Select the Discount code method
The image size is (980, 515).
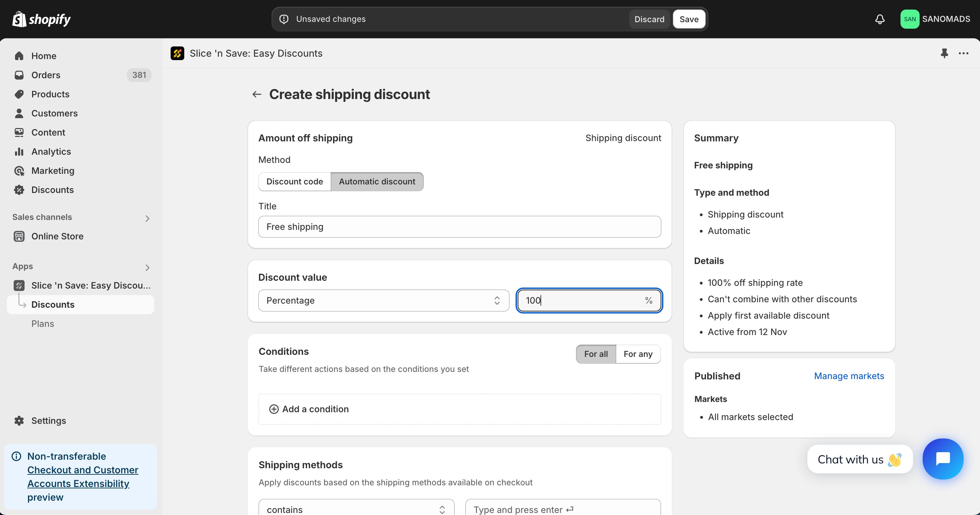pos(294,182)
